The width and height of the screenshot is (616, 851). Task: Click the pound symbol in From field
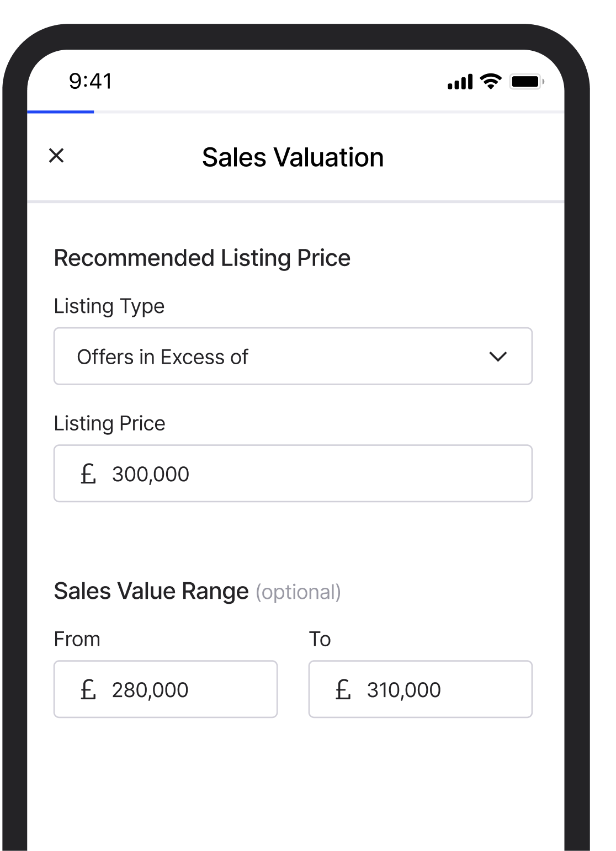(88, 689)
